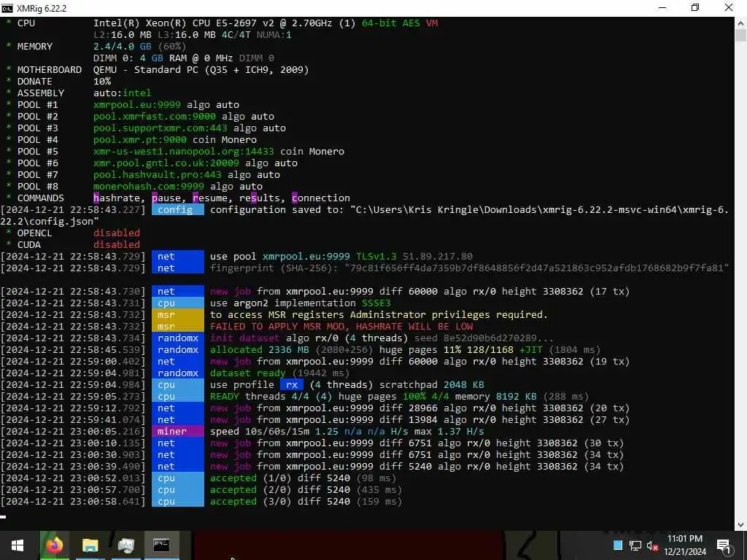Click the 'config' tag in log
Viewport: 747px width, 560px height.
[x=178, y=209]
